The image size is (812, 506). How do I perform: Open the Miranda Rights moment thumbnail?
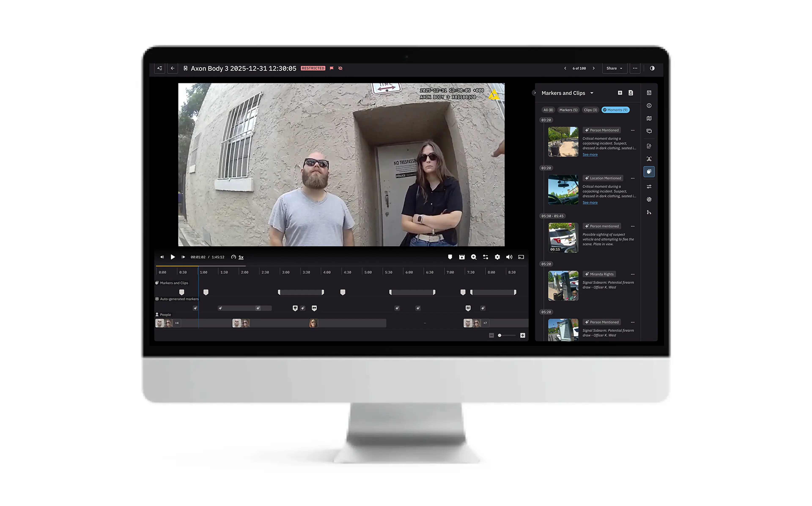563,286
